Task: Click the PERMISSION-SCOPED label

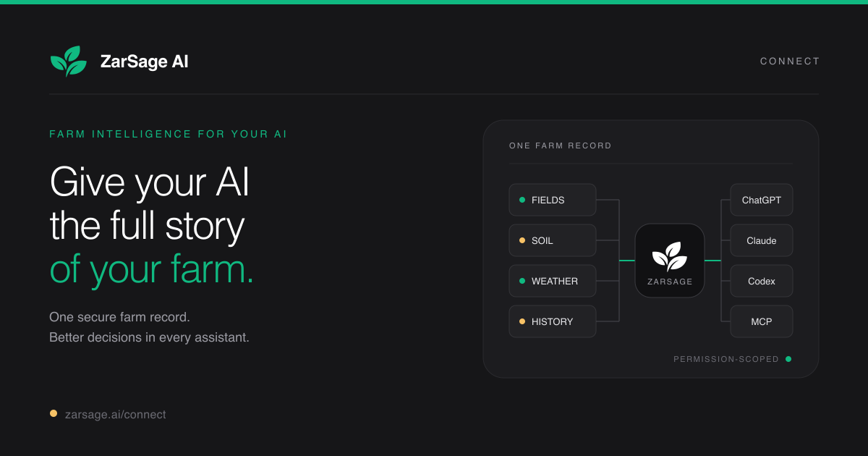Action: [x=726, y=359]
